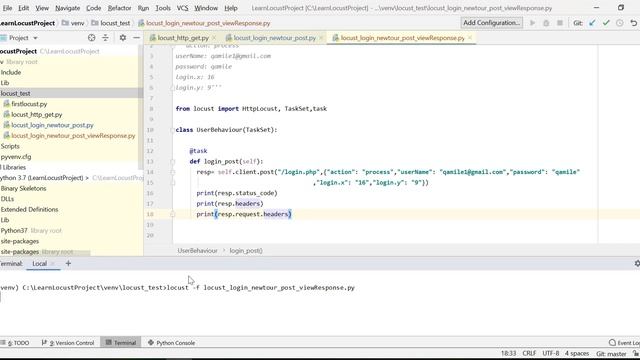
Task: Click UTF-8 encoding in status bar
Action: click(x=551, y=353)
